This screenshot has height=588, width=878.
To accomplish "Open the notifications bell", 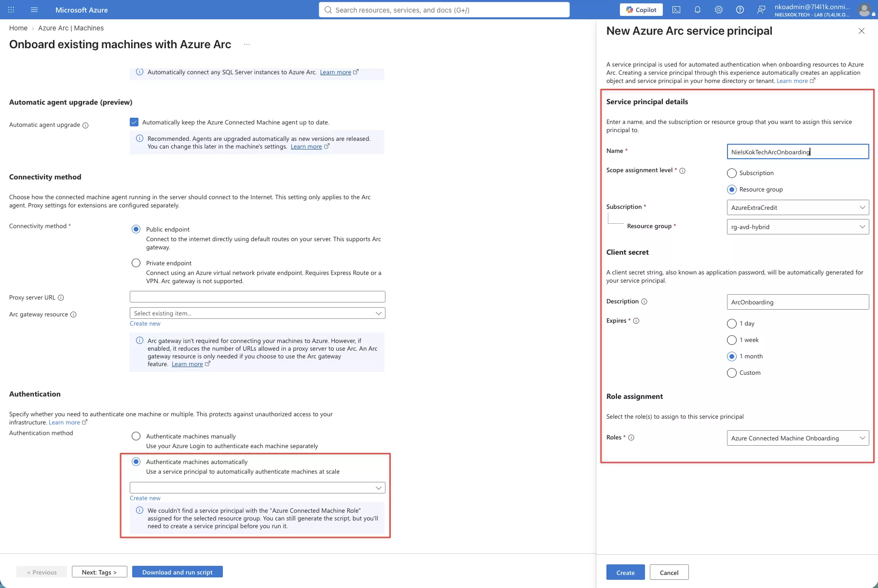I will (698, 10).
